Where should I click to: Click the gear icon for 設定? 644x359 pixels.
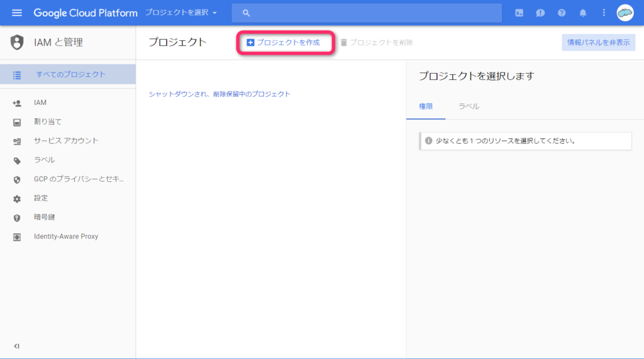tap(17, 199)
